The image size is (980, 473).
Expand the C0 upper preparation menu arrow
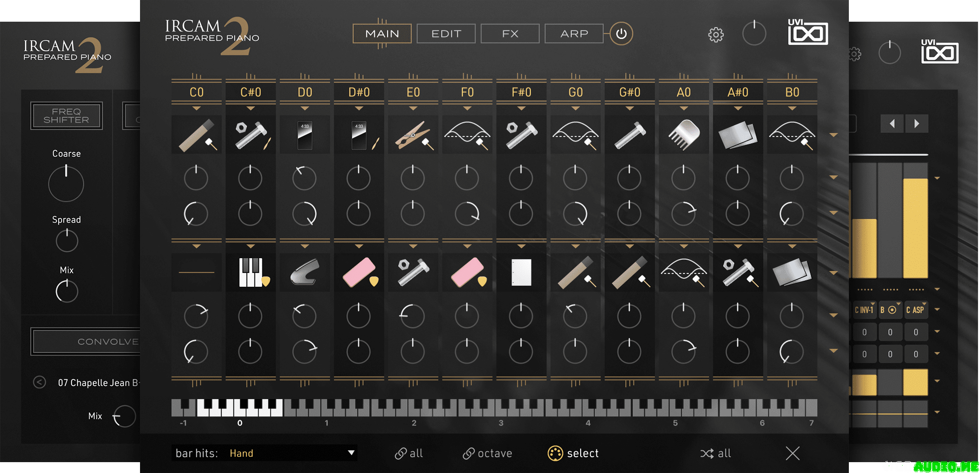[197, 108]
